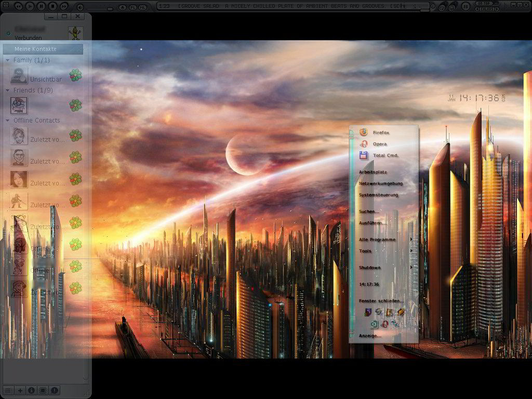Click the Verbunden status indicator

click(x=8, y=33)
